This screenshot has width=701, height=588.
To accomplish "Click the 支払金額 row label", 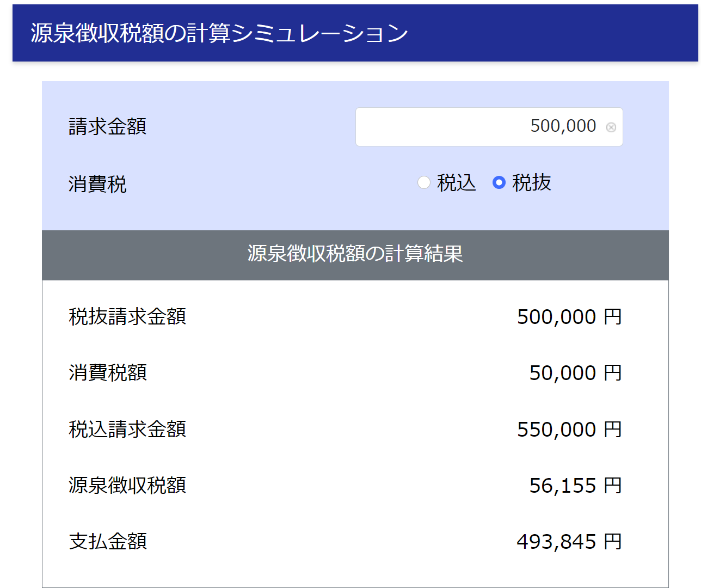I will (x=108, y=541).
